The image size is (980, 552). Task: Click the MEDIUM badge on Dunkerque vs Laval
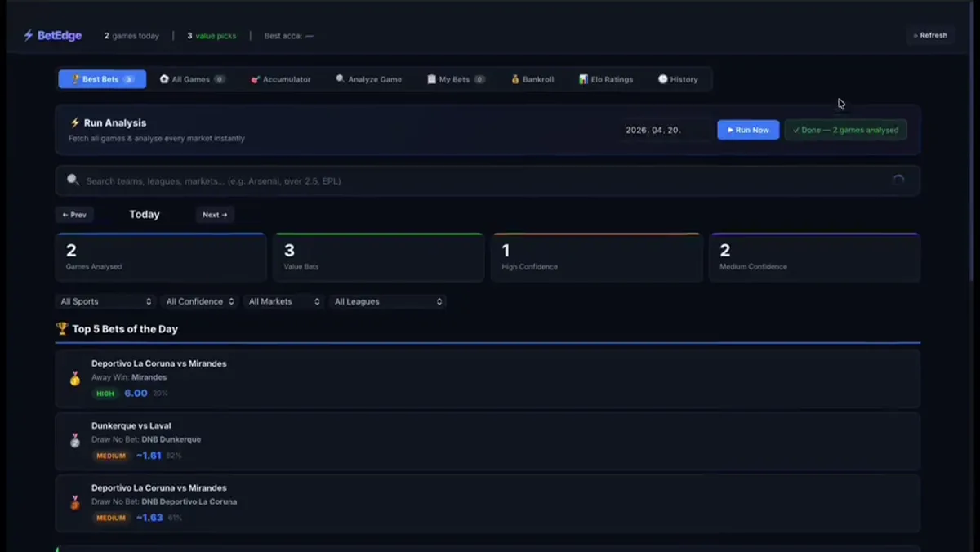point(111,456)
